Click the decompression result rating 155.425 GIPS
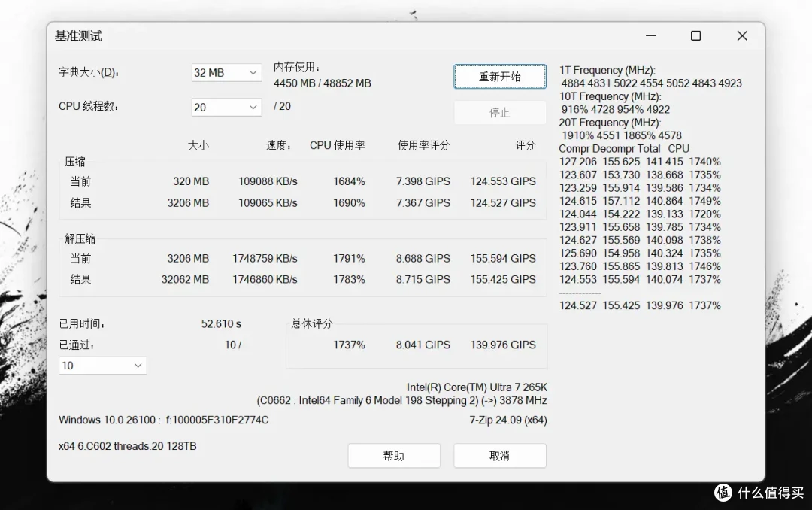The image size is (812, 510). point(503,279)
